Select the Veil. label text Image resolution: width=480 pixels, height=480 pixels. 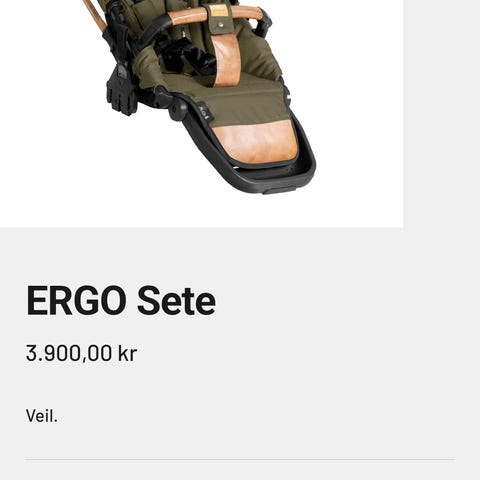(42, 416)
